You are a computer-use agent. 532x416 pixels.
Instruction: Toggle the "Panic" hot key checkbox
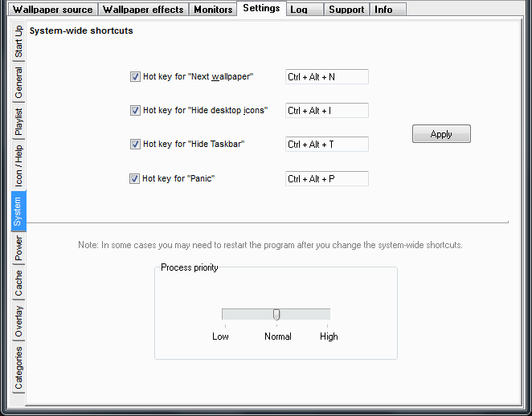pyautogui.click(x=135, y=179)
